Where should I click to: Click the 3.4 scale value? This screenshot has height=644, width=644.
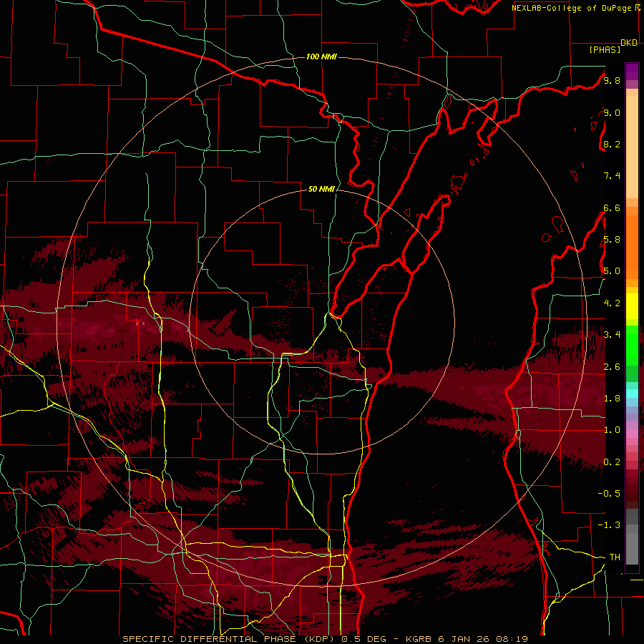pyautogui.click(x=612, y=335)
